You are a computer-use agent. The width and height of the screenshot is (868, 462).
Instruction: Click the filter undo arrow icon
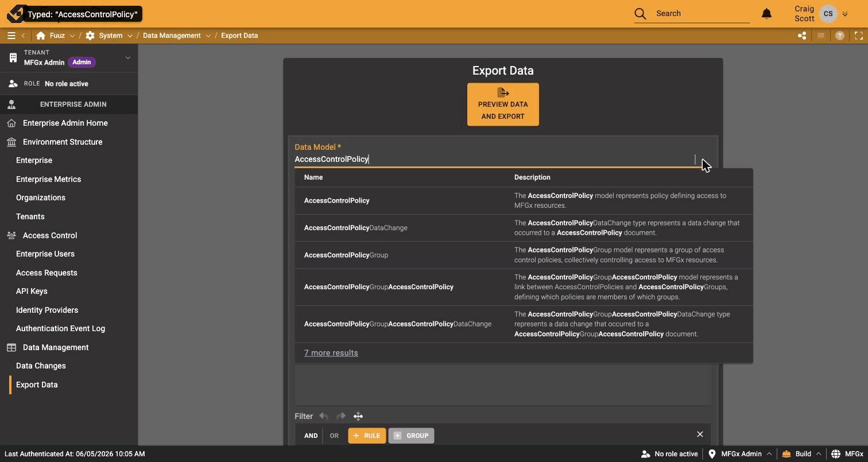324,416
